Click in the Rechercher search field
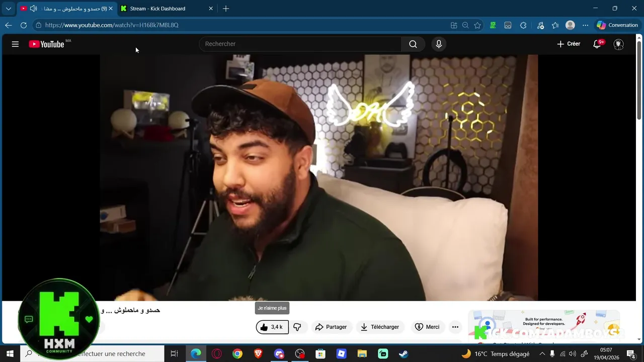Screen dimensions: 644x362 coord(300,44)
